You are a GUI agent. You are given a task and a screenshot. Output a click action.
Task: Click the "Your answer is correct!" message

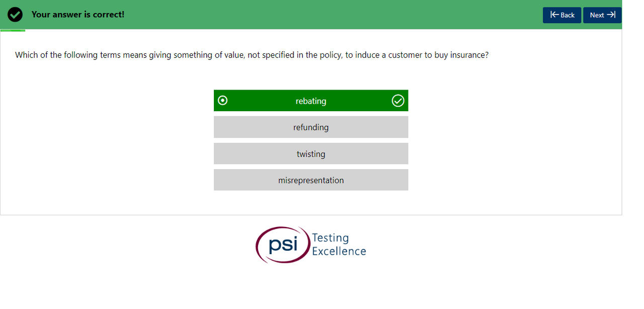click(x=77, y=15)
